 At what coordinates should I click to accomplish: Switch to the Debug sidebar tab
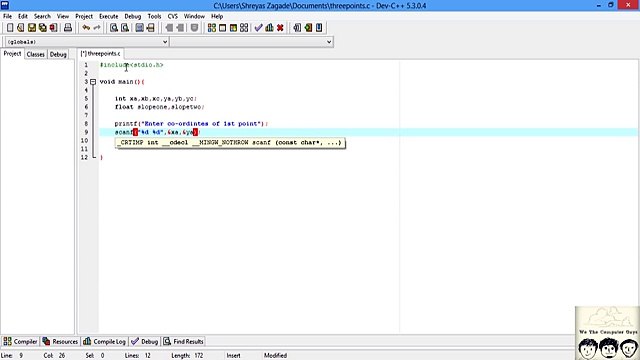tap(58, 54)
